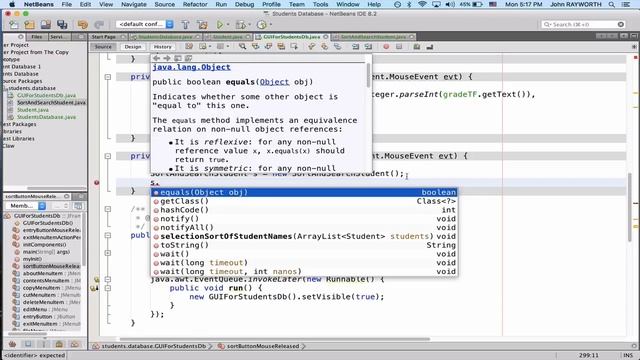Click the Redo toolbar icon
This screenshot has height=360, width=640.
click(x=99, y=24)
